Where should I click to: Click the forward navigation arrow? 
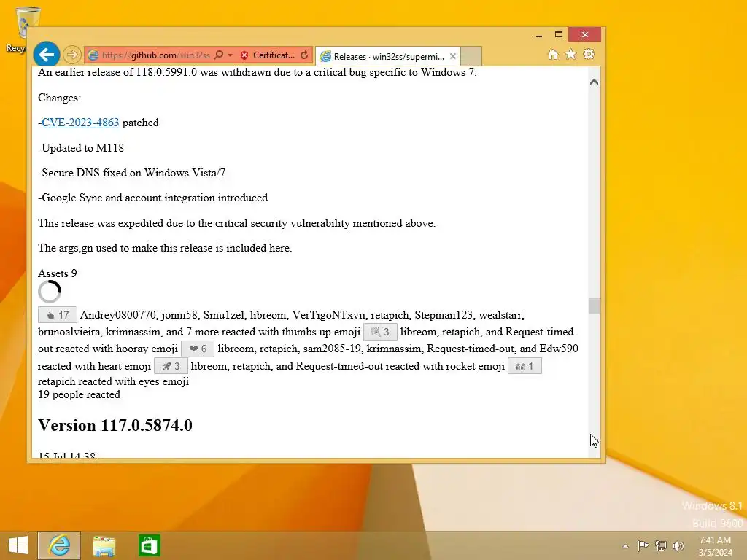(x=72, y=55)
